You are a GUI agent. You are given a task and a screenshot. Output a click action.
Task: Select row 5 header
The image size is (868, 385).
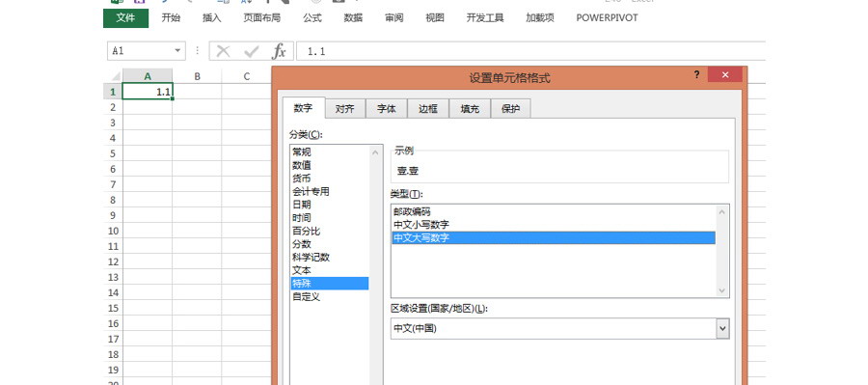click(113, 153)
